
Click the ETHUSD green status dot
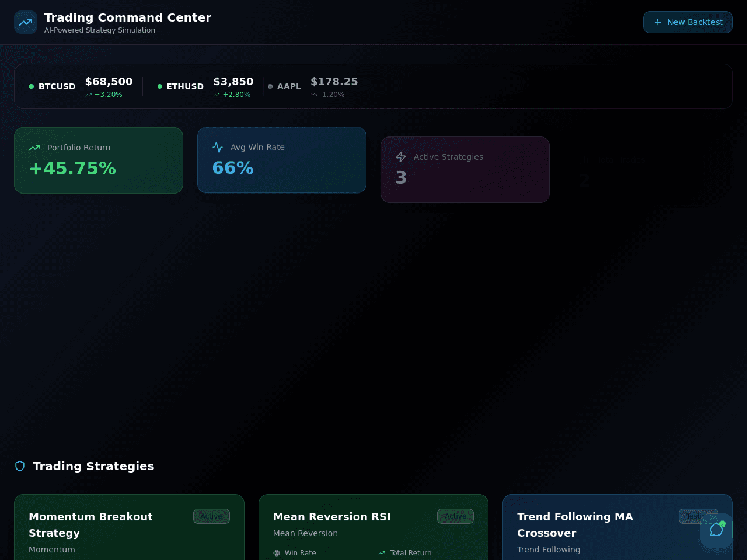click(160, 86)
